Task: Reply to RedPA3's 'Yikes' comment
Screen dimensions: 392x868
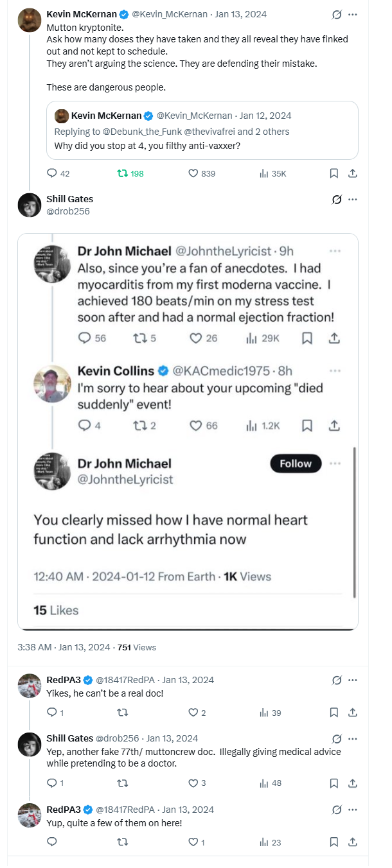Action: tap(52, 713)
